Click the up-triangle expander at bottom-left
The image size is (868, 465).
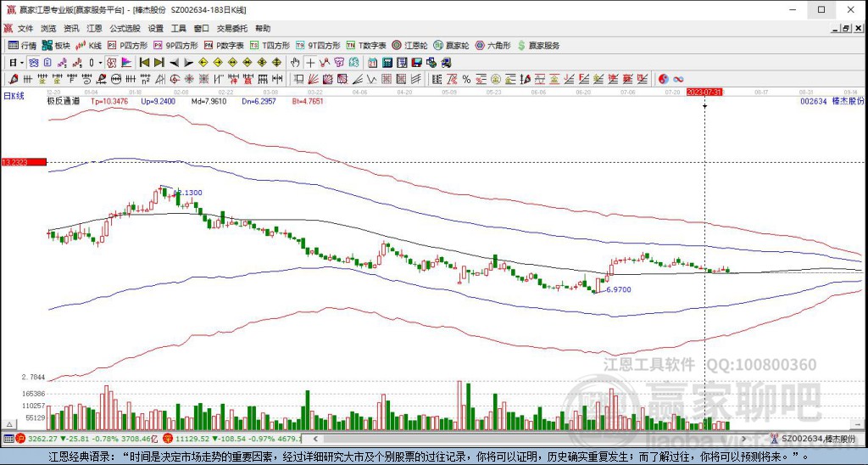coord(8,425)
